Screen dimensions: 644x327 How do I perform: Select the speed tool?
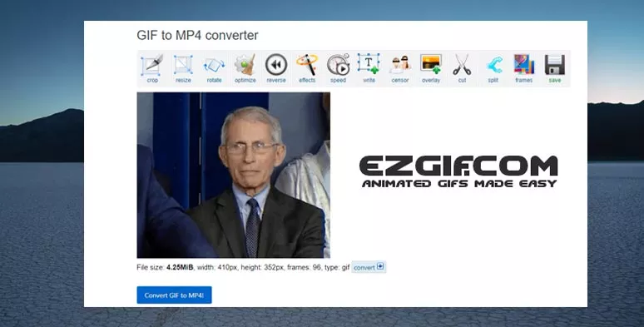[x=338, y=68]
